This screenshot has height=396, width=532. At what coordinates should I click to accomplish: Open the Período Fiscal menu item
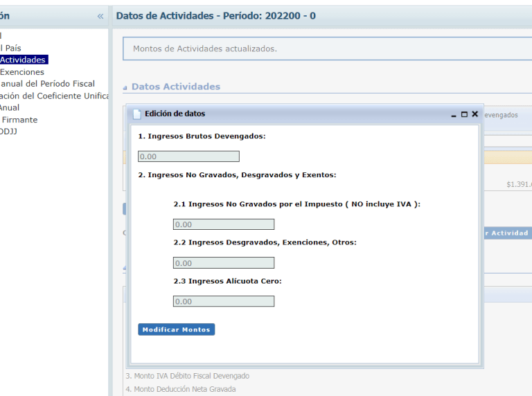click(47, 84)
